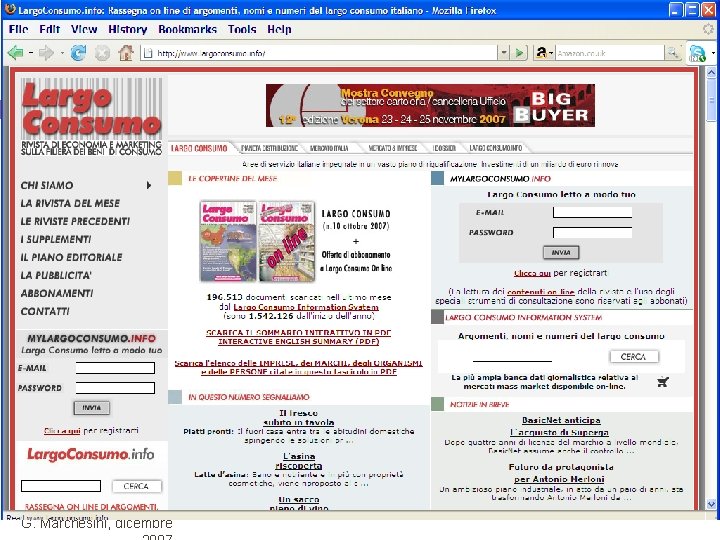This screenshot has width=720, height=540.
Task: Open LA PUBBLICITA' sidebar link
Action: tap(56, 275)
